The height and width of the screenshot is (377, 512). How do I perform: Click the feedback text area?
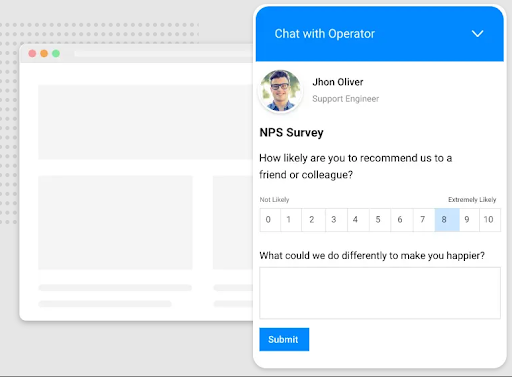[x=380, y=293]
